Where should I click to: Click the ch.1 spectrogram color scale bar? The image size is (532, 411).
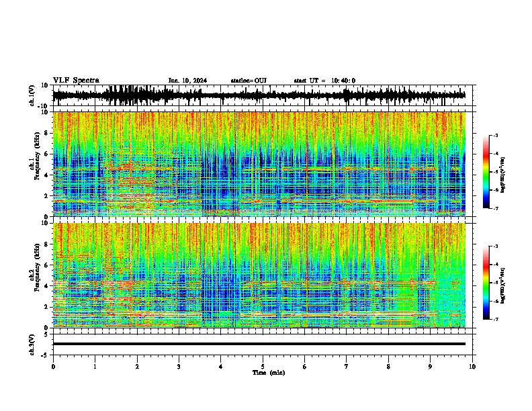point(486,172)
